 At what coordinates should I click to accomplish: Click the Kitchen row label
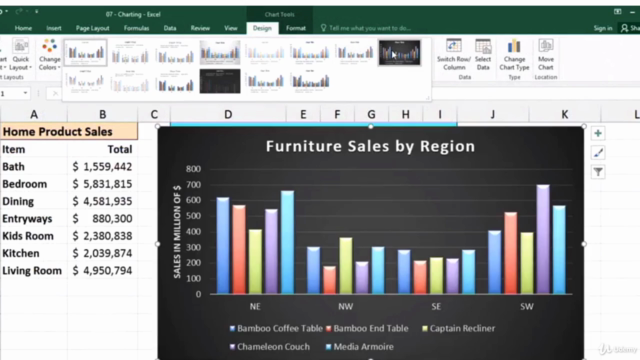(21, 253)
